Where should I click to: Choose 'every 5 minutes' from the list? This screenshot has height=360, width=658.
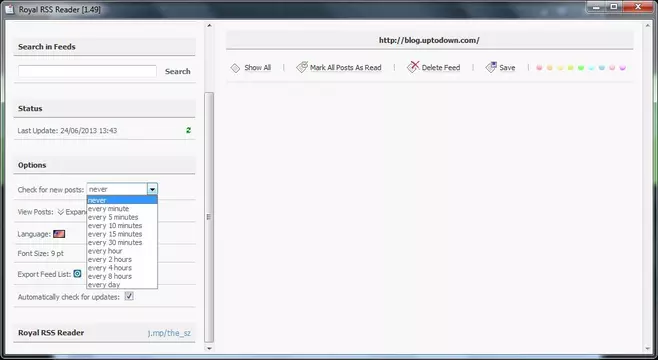122,217
